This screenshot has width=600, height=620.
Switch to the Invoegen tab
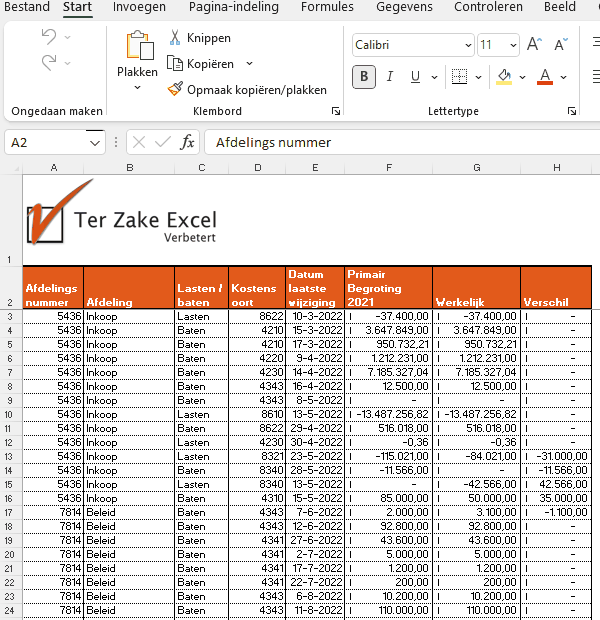click(139, 7)
